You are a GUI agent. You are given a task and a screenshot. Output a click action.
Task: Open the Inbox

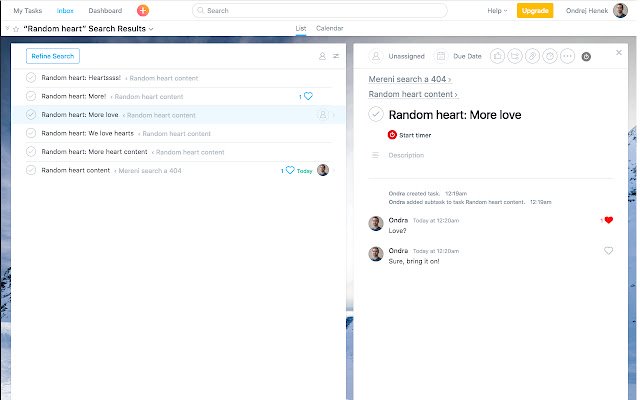click(x=65, y=11)
